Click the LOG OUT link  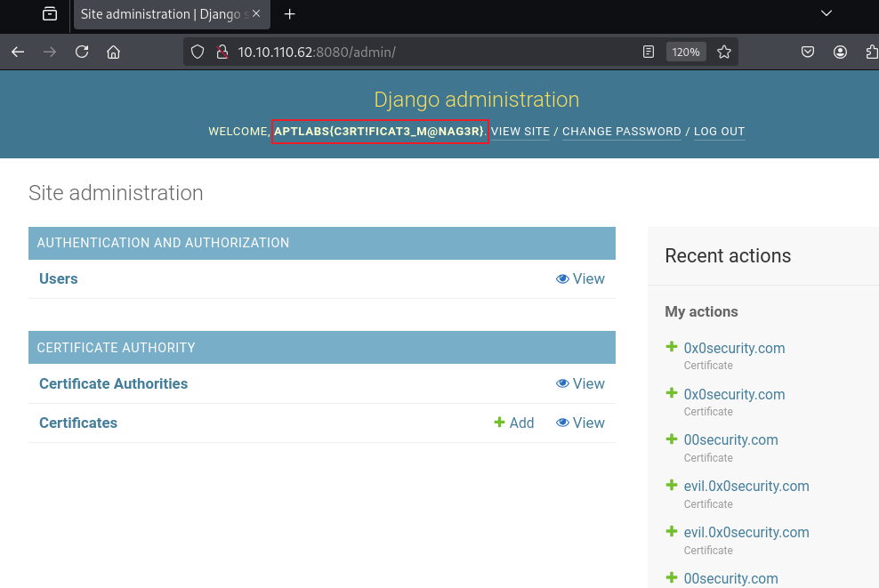[719, 132]
